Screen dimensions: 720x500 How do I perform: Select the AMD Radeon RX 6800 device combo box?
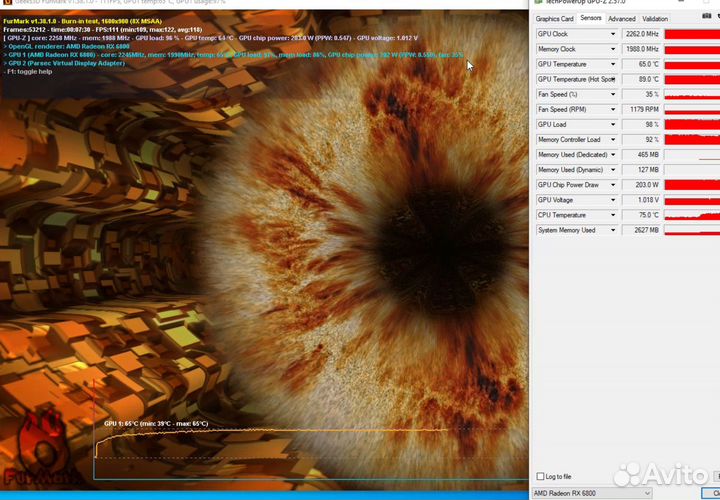coord(592,493)
